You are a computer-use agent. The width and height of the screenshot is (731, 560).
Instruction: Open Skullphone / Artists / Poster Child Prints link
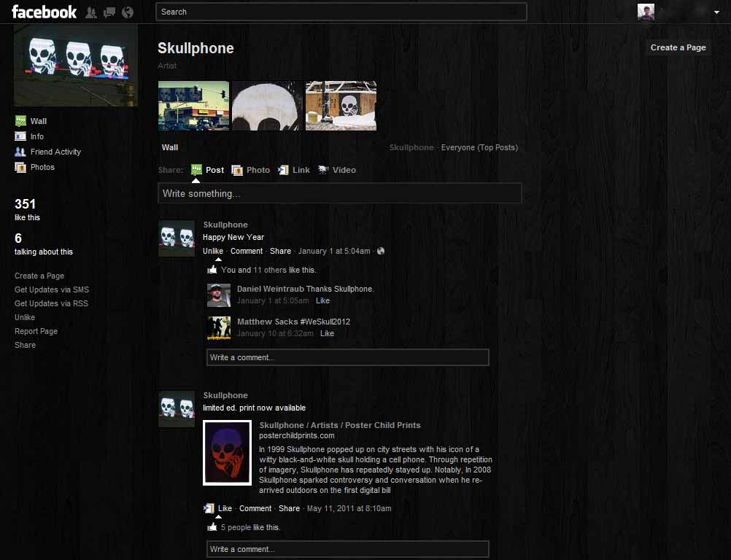340,425
